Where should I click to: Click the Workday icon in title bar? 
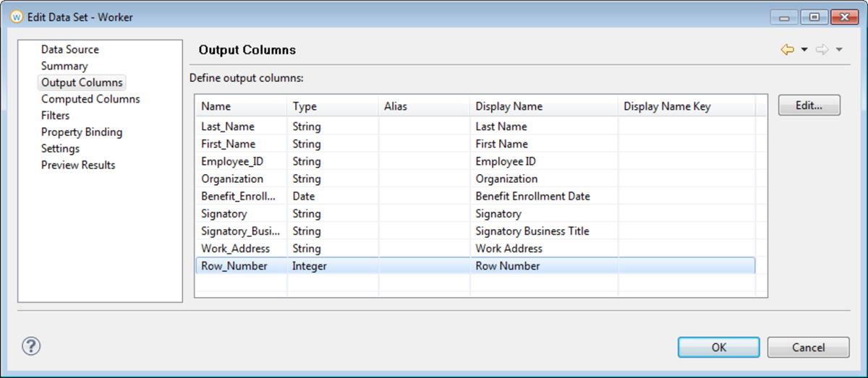(17, 17)
